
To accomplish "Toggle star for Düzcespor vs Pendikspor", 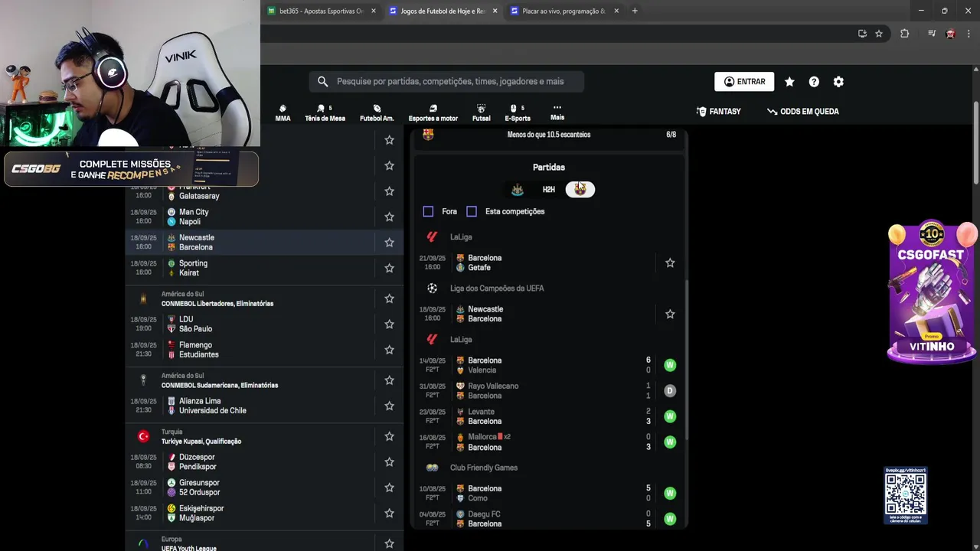I will click(389, 461).
